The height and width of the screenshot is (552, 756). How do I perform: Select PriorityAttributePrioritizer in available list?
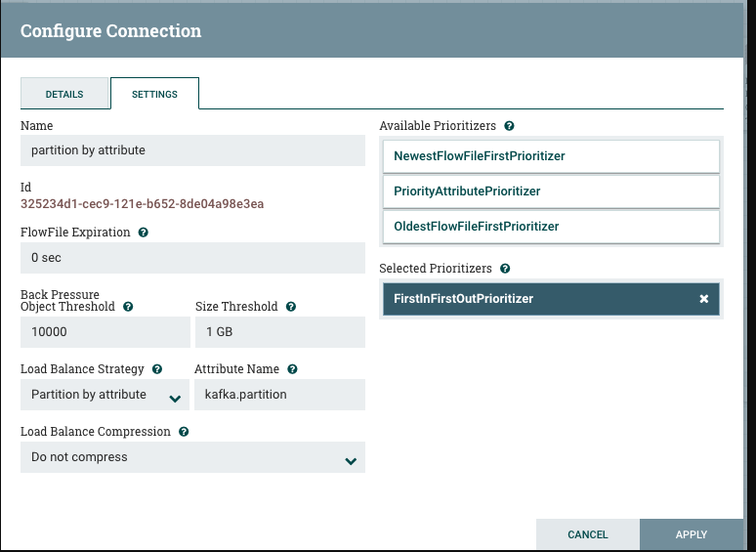tap(551, 191)
